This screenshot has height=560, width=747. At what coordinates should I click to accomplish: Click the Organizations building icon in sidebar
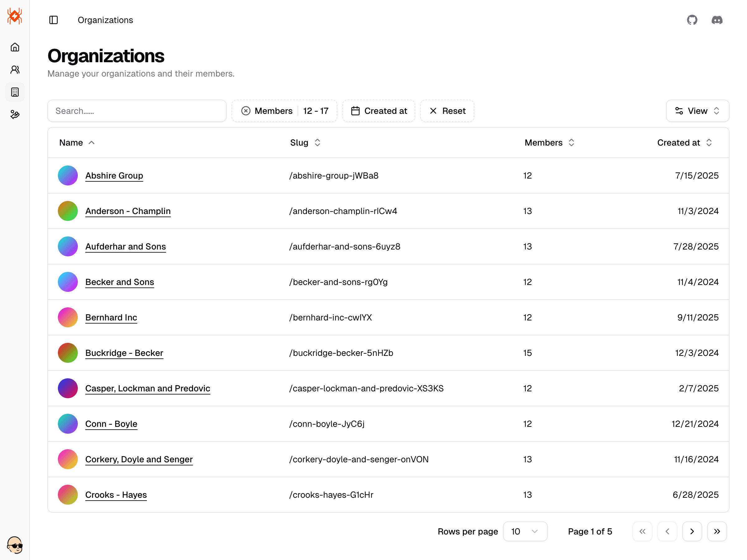pos(15,92)
